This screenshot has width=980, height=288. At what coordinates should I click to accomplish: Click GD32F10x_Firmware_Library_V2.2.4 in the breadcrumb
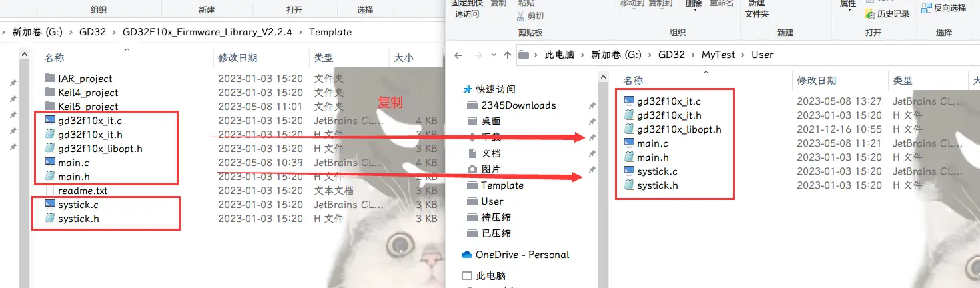pos(207,32)
